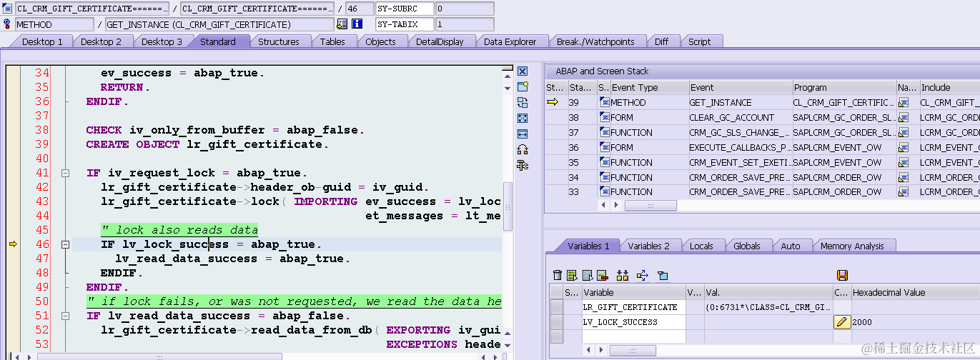Click the services headset icon beside editor
This screenshot has width=980, height=360.
523,149
